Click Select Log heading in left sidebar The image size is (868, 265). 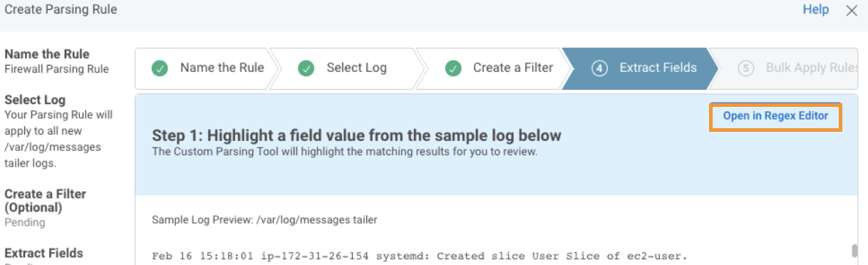tap(35, 100)
